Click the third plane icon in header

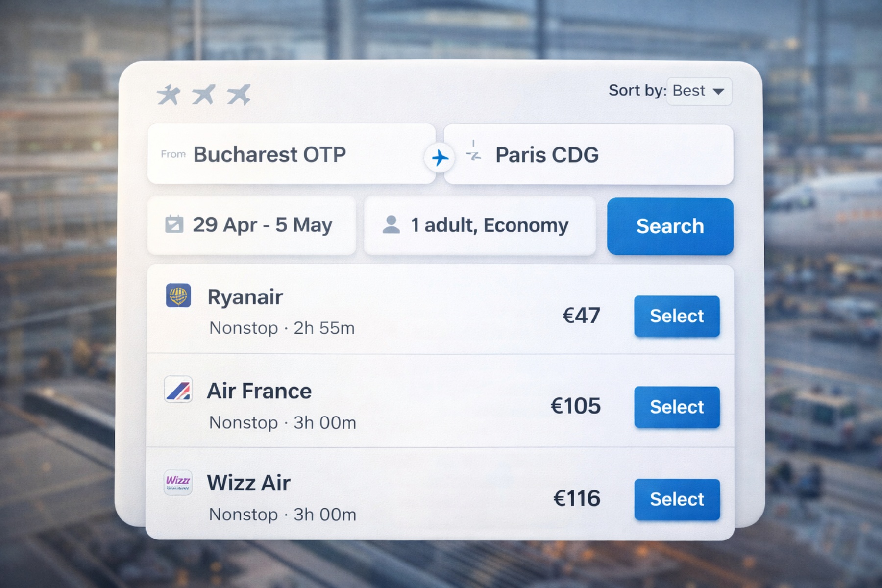pos(239,95)
